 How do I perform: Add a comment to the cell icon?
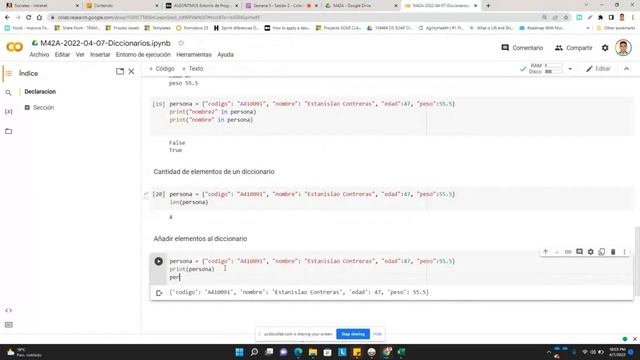(x=579, y=252)
